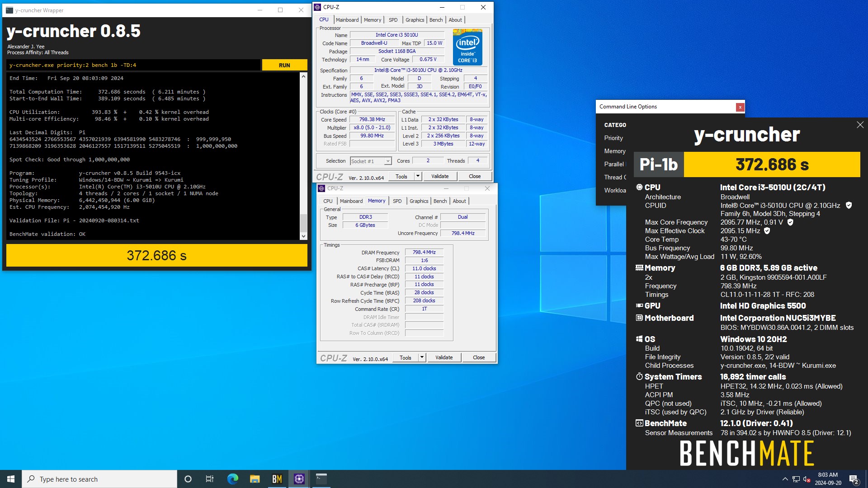Close the Command Line Options dialog

tap(740, 107)
